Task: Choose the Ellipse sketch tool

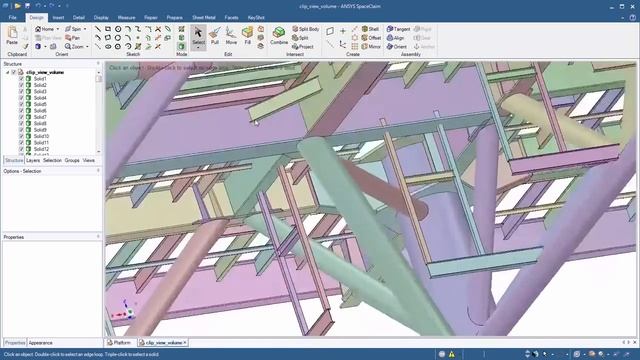Action: coord(108,47)
